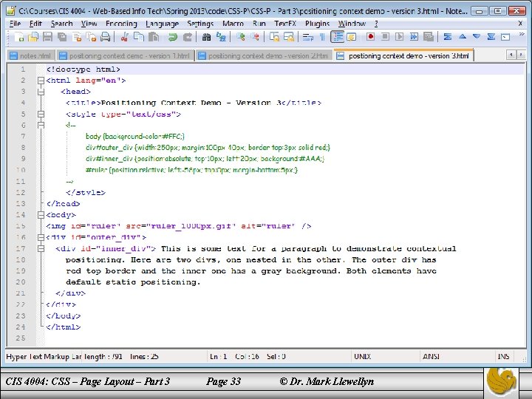Collapse the html tag fold on line 2

(41, 81)
